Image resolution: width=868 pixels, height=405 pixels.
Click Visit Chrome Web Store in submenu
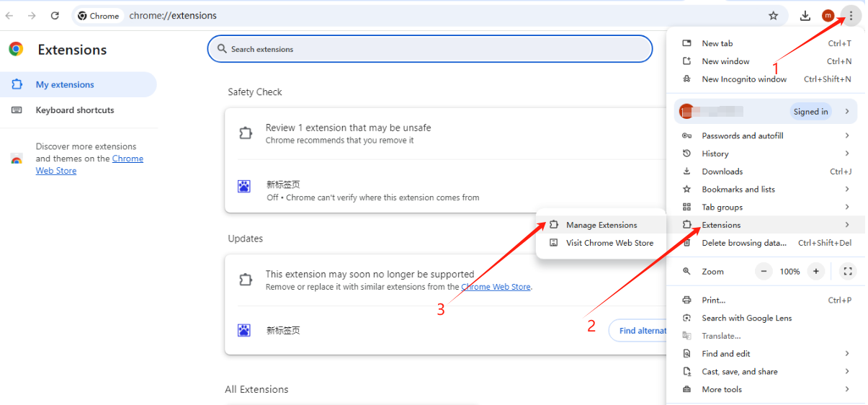601,243
